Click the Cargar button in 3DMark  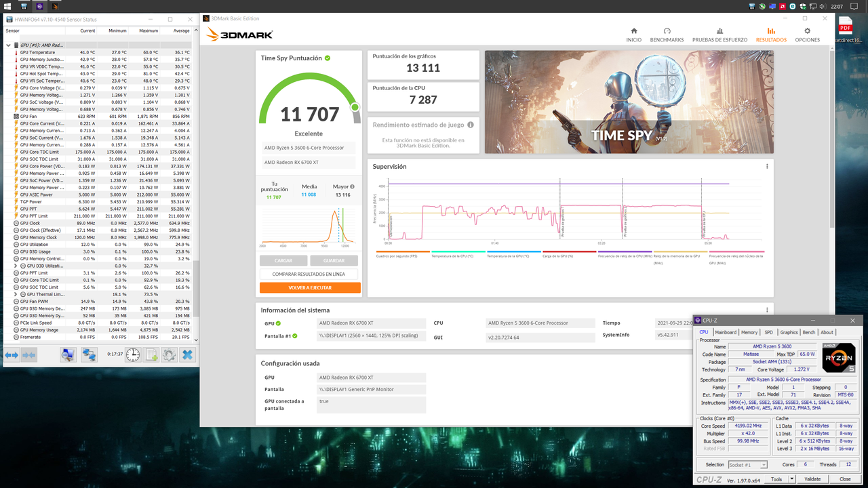[283, 260]
